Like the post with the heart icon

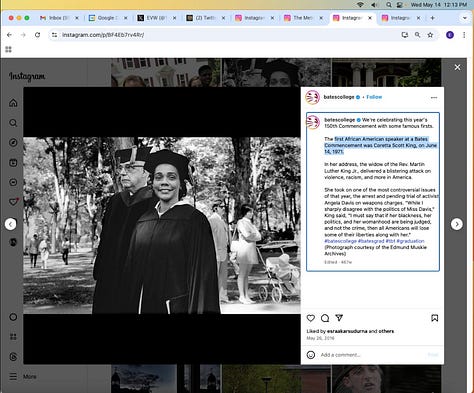(311, 318)
